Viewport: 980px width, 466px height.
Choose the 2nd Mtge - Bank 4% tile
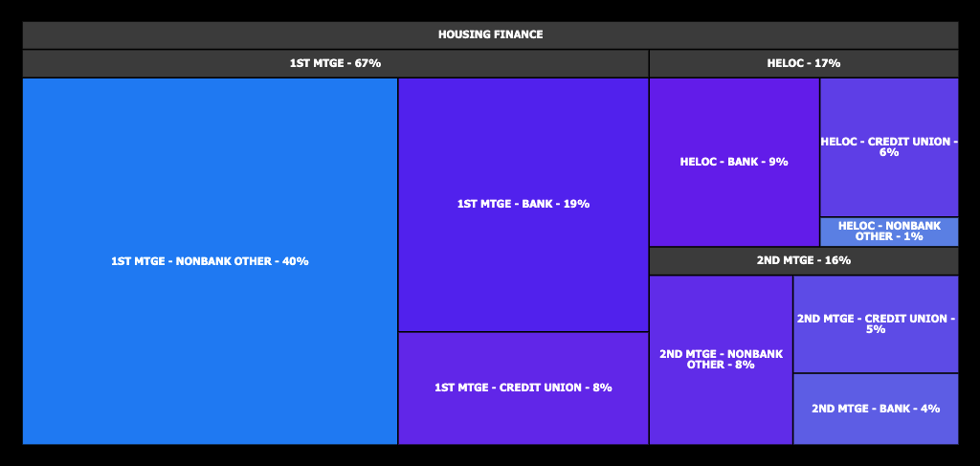tap(876, 409)
